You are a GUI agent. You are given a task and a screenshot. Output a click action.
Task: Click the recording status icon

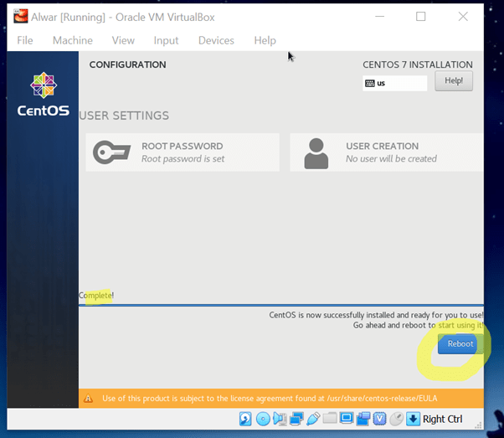click(363, 419)
